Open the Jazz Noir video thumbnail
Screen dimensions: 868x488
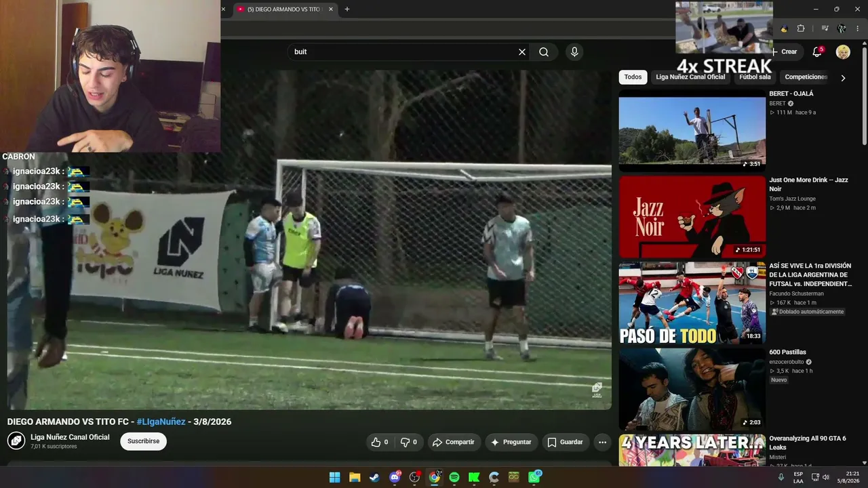pyautogui.click(x=692, y=217)
